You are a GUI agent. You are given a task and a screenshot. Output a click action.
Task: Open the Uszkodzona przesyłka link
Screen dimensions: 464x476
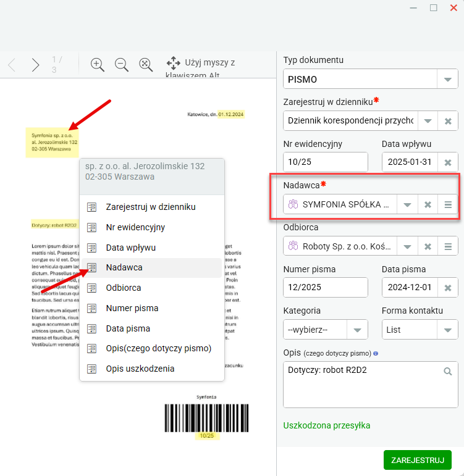click(x=327, y=425)
